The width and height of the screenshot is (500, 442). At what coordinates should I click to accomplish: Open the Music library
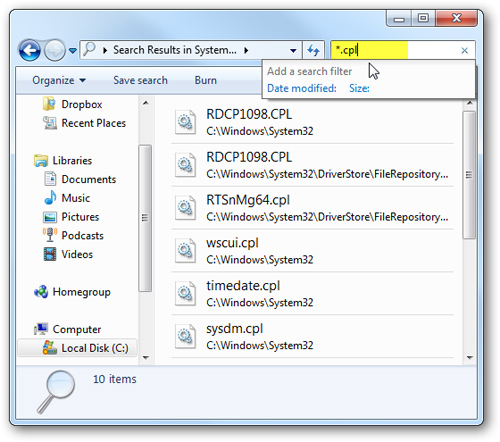click(76, 198)
